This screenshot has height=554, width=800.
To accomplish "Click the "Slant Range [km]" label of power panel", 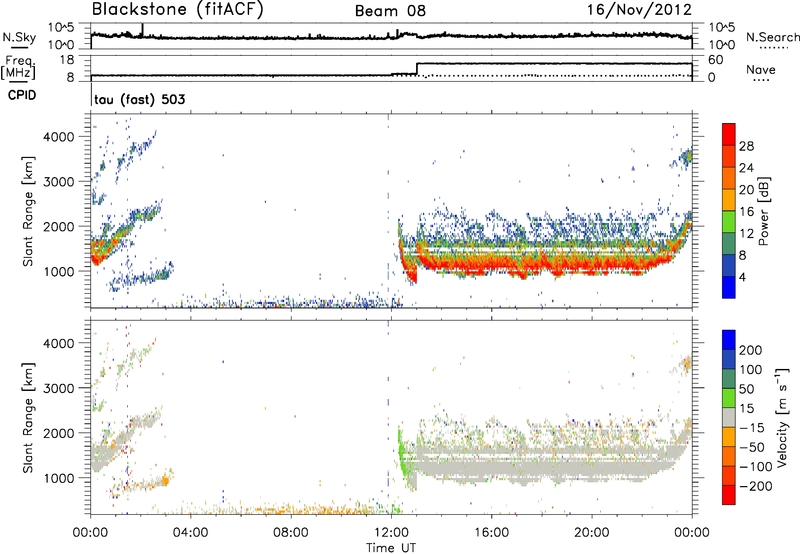I will (x=28, y=211).
